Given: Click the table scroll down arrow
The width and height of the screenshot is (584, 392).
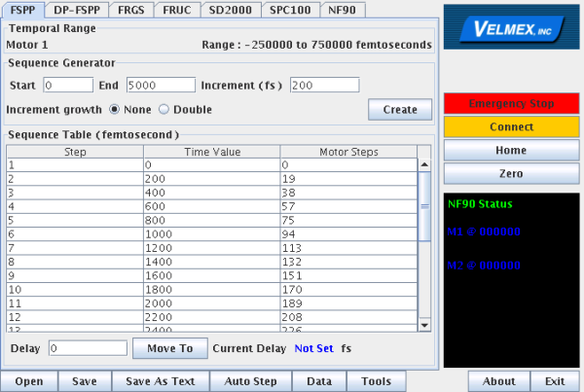Looking at the screenshot, I should coord(424,325).
